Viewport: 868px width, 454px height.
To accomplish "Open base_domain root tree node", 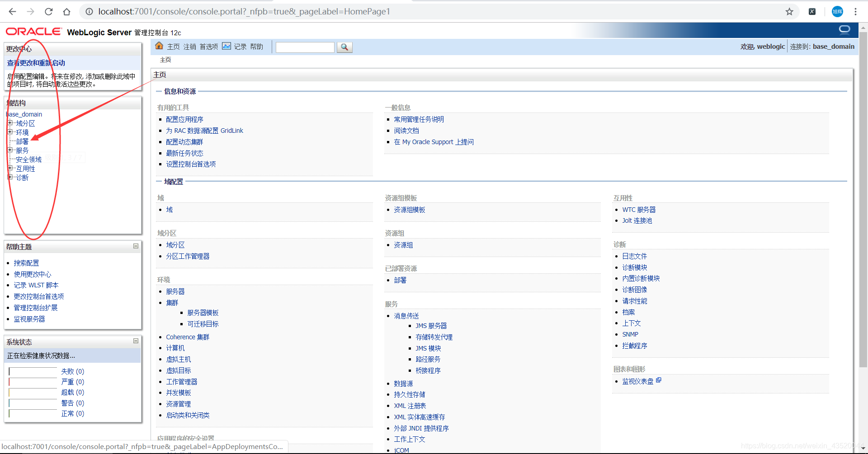I will point(24,114).
